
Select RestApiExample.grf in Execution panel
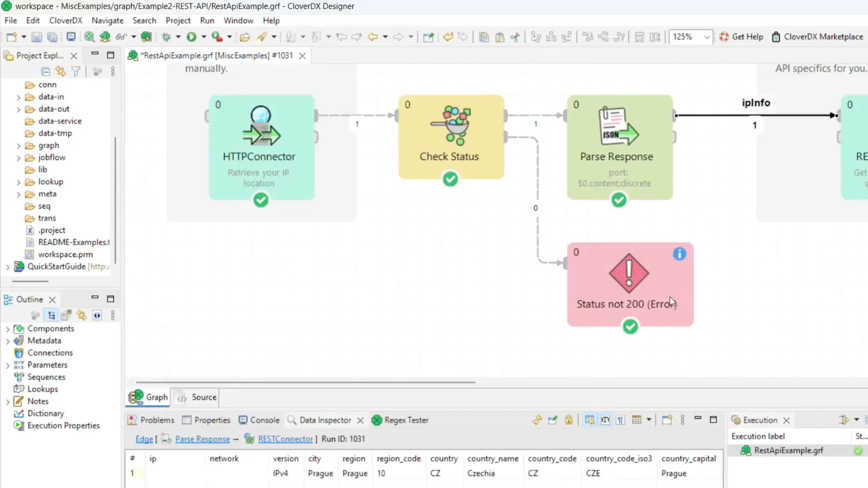(788, 450)
